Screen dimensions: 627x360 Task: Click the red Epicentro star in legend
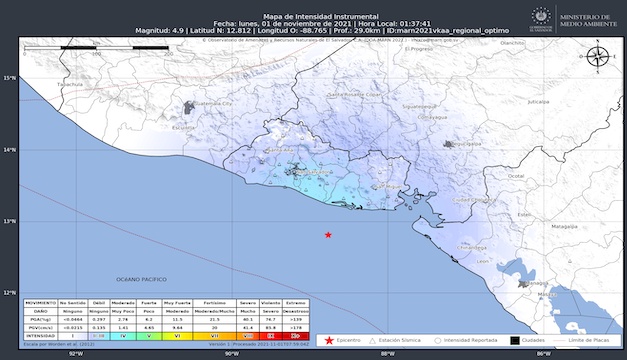pos(329,340)
